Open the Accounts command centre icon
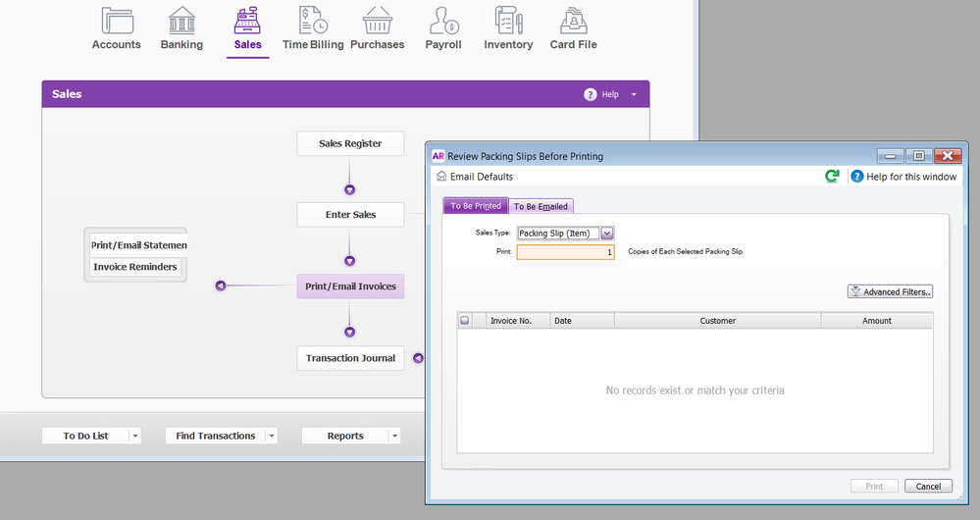Viewport: 980px width, 520px height. [117, 22]
